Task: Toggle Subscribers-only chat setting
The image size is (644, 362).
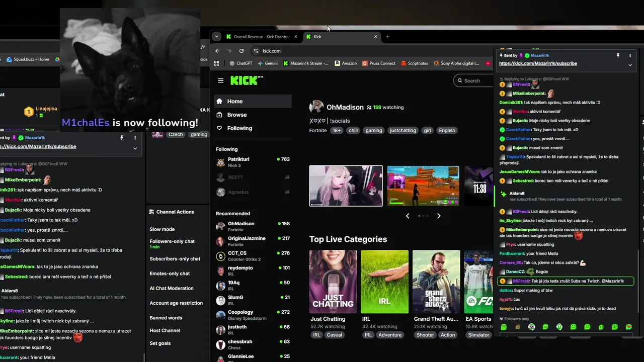Action: 175,259
